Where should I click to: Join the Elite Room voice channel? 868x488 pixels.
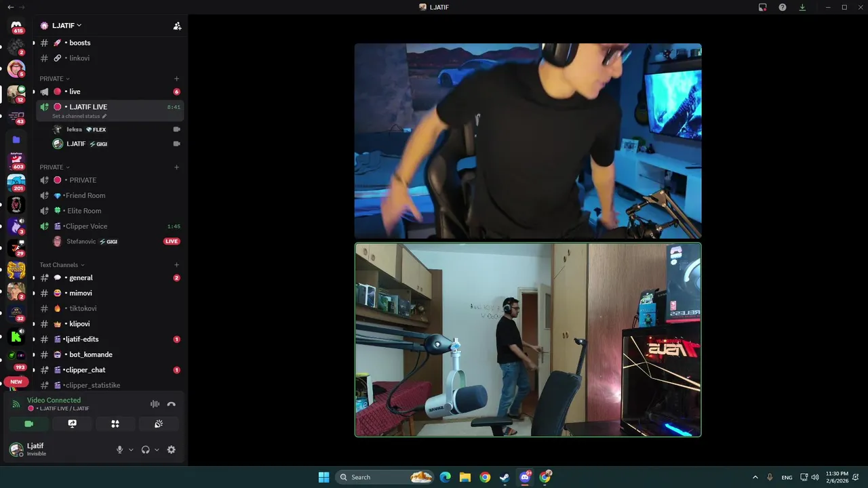click(110, 211)
